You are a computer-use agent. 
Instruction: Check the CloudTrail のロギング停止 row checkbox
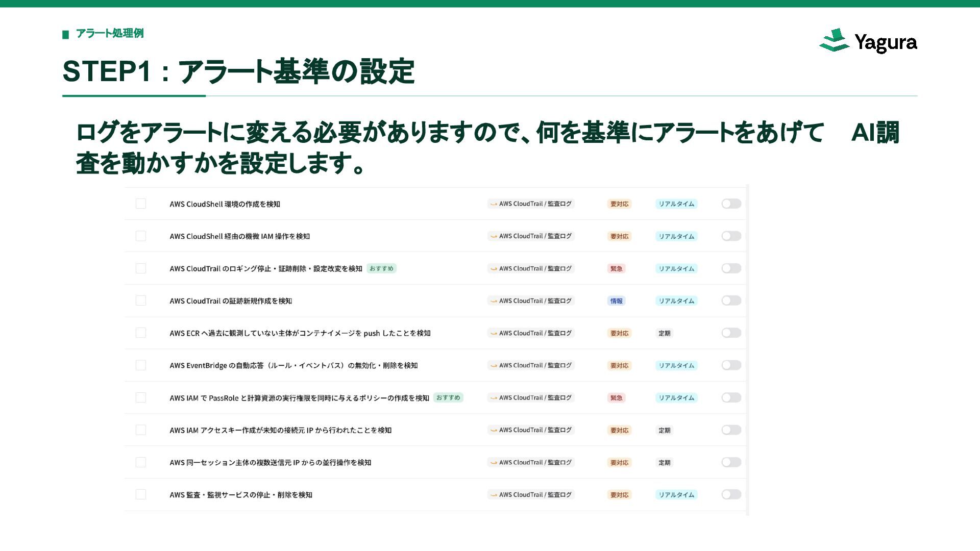tap(141, 268)
